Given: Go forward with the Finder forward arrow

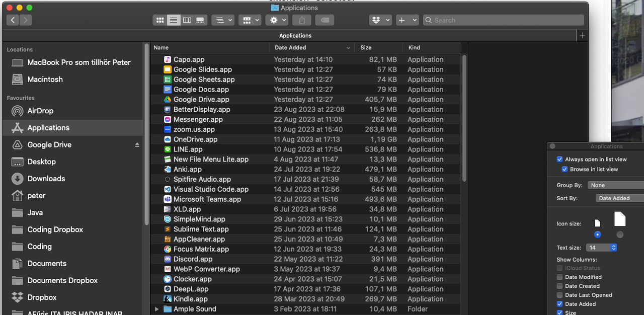Looking at the screenshot, I should [x=26, y=20].
